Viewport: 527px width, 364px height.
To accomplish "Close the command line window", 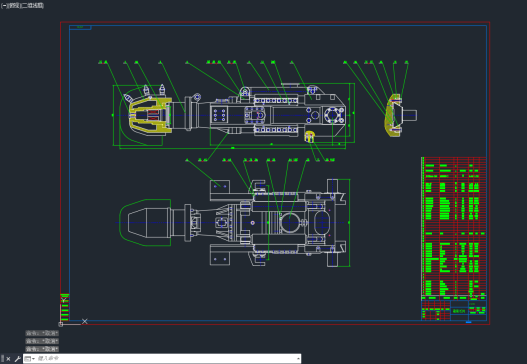I will click(x=8, y=359).
